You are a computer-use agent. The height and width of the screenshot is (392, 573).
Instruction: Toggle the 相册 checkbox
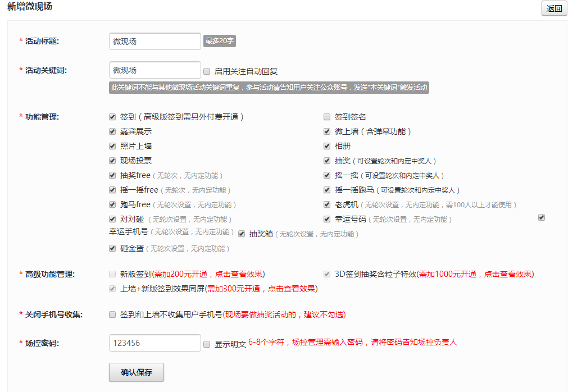pyautogui.click(x=327, y=146)
